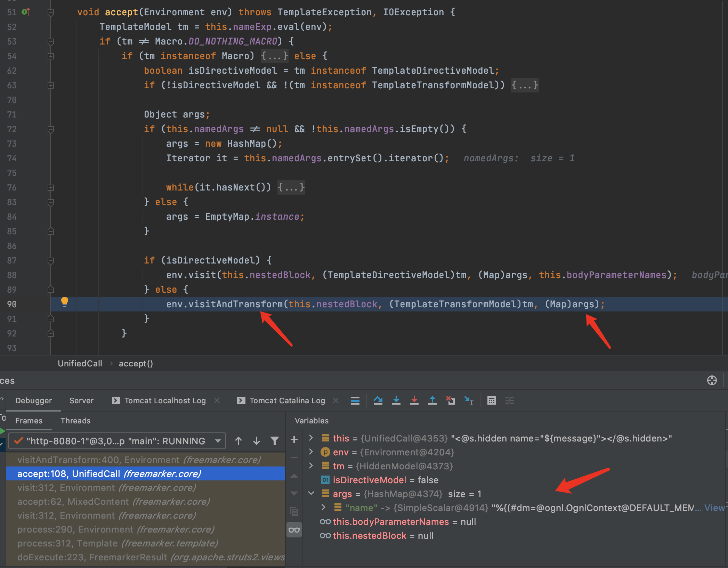Click the overriding method gutter icon on line 51
The image size is (728, 568).
(x=26, y=12)
